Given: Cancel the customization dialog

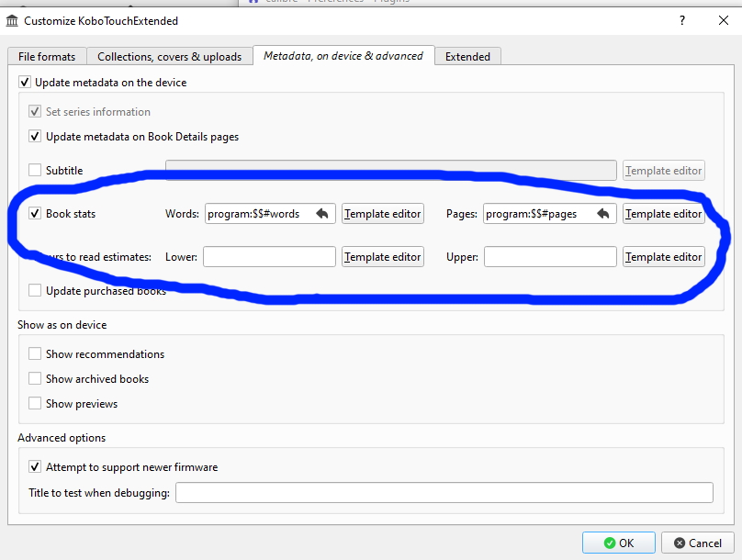Looking at the screenshot, I should click(698, 543).
